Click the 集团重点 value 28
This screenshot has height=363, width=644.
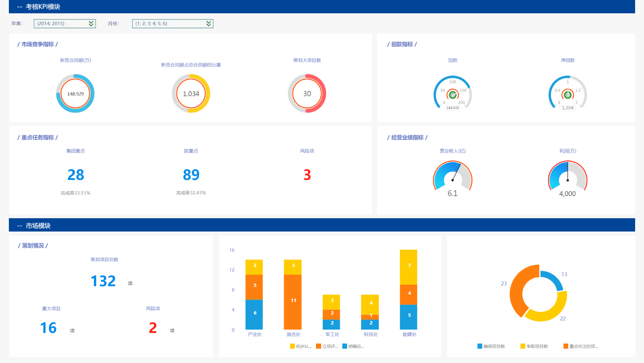coord(75,175)
